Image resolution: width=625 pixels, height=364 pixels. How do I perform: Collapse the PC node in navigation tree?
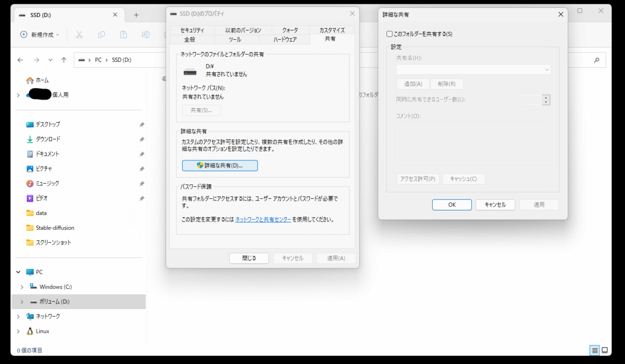pos(18,272)
